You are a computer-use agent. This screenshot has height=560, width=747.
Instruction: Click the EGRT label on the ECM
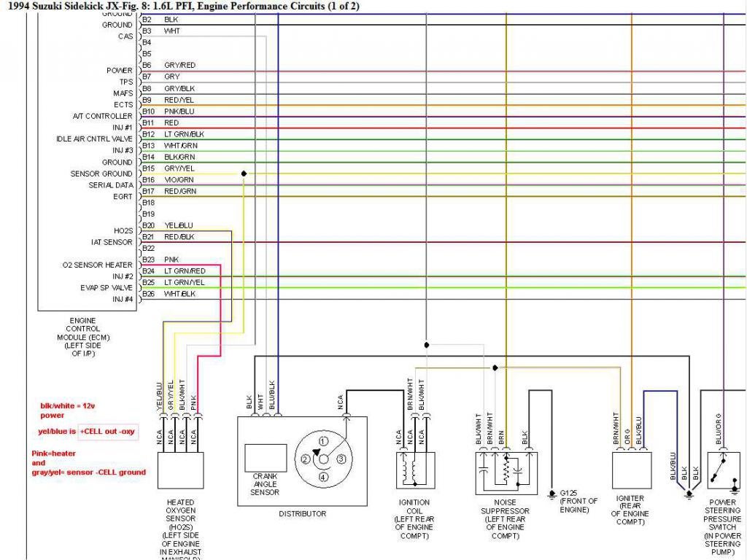coord(123,197)
